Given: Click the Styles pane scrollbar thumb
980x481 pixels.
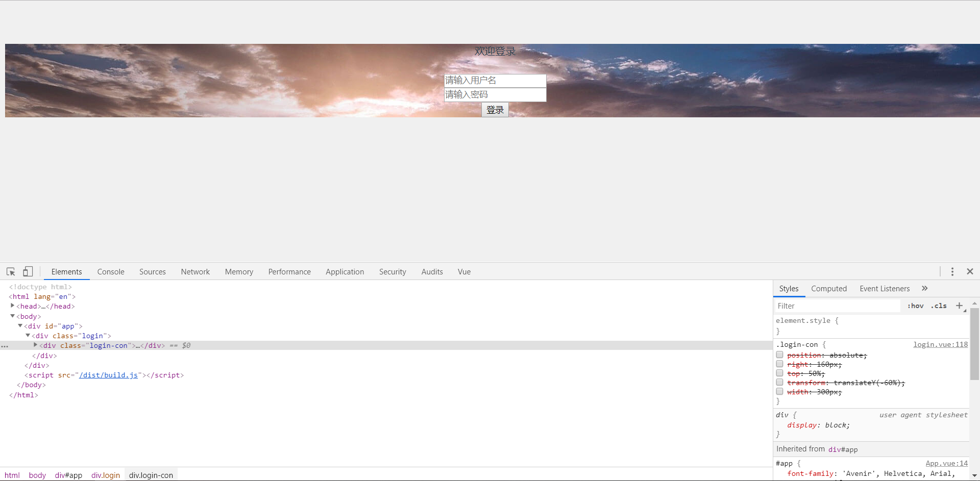Looking at the screenshot, I should [x=974, y=344].
